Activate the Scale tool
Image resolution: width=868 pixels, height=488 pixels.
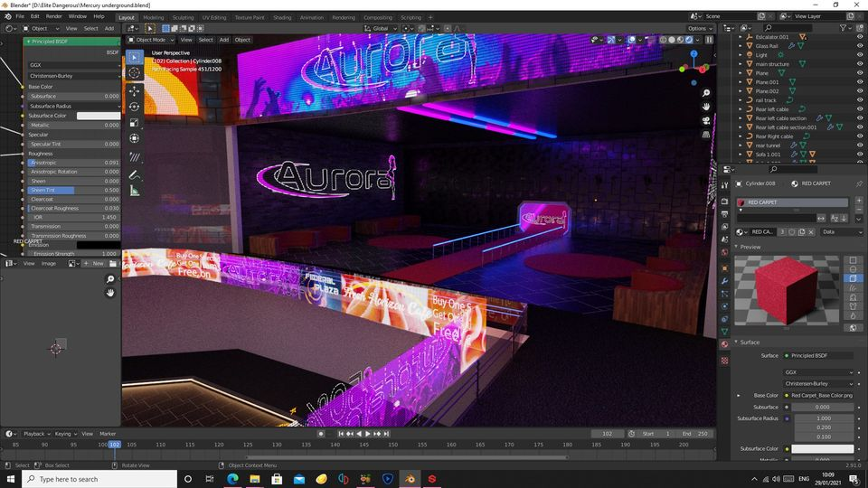pyautogui.click(x=134, y=122)
